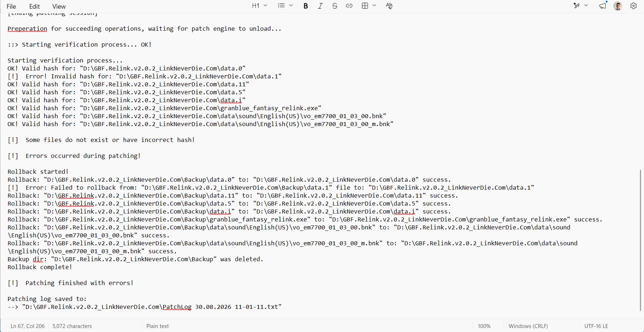Click the "Errors occurred during patching!" line
This screenshot has height=332, width=644.
[74, 156]
